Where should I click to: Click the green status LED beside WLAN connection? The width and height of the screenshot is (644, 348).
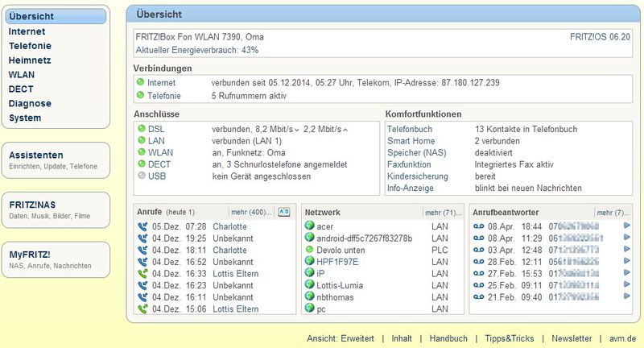click(142, 152)
